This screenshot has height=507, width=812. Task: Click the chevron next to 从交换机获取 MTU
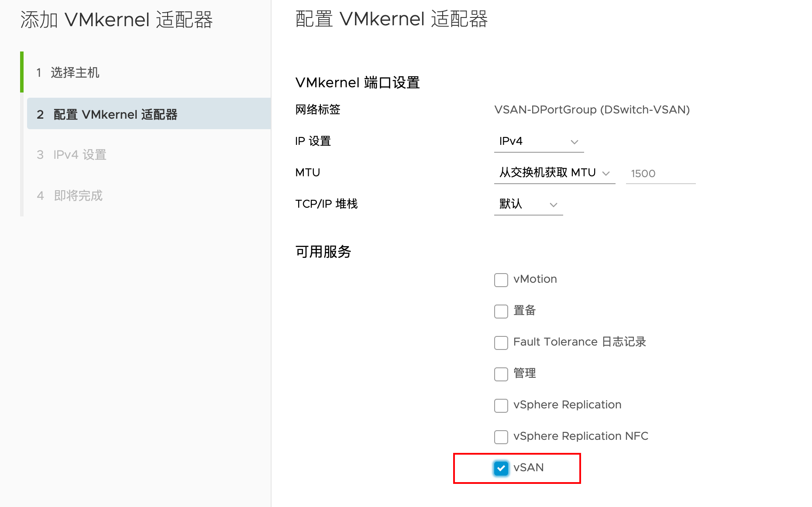click(x=606, y=174)
